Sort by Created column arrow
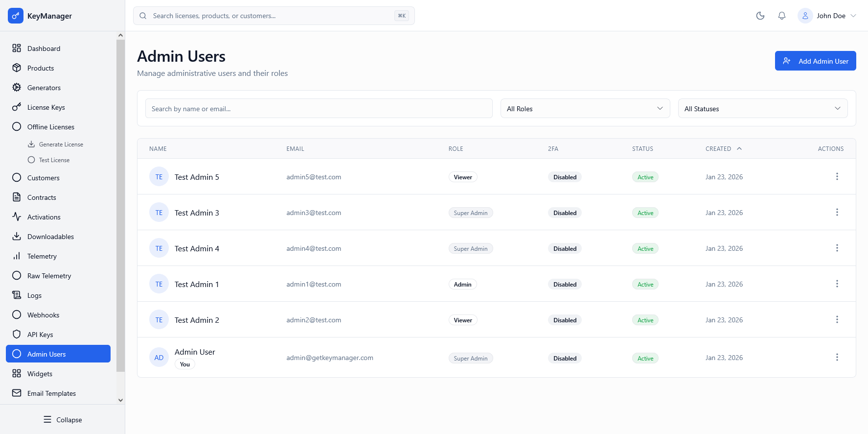This screenshot has width=868, height=434. 739,148
